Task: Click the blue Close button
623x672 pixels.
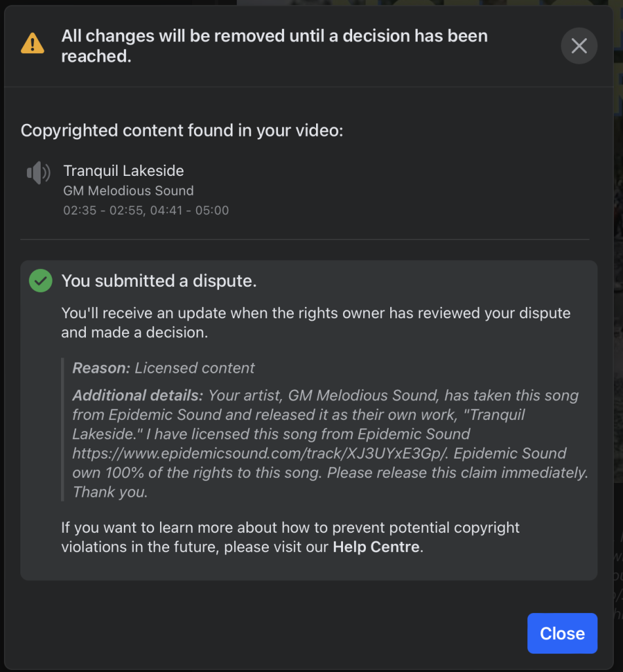Action: pyautogui.click(x=562, y=633)
